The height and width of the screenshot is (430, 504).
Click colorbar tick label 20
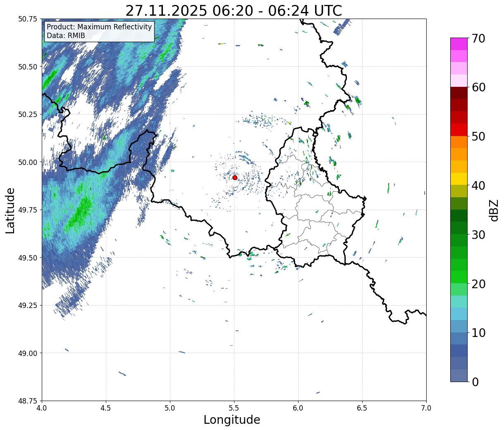[x=478, y=284]
